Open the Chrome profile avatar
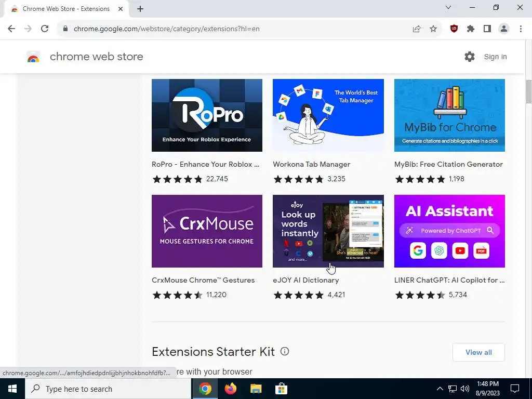The width and height of the screenshot is (532, 399). (x=504, y=29)
